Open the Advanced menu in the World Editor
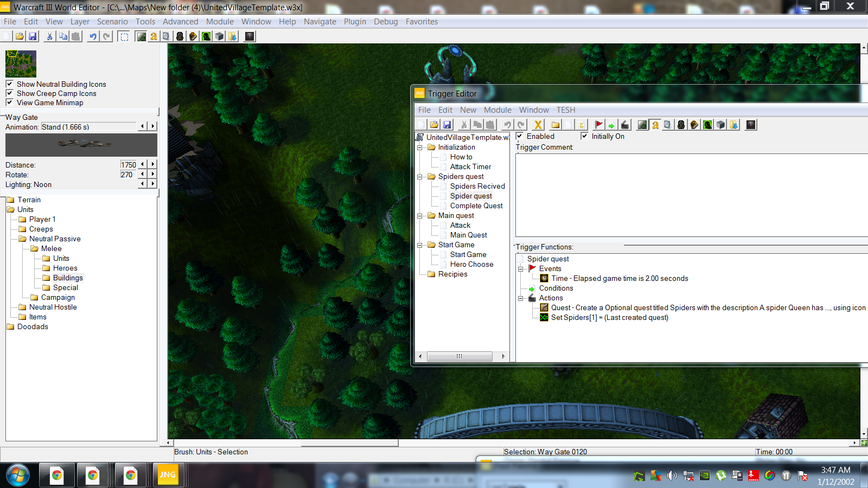This screenshot has height=488, width=868. point(181,22)
